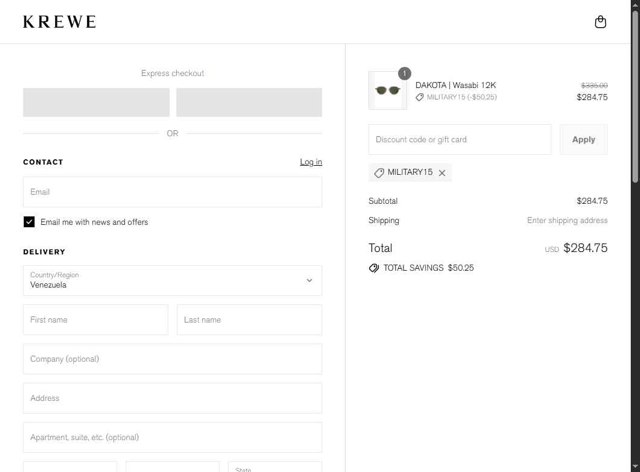Open the Country/Region dropdown
This screenshot has width=640, height=472.
tap(172, 281)
